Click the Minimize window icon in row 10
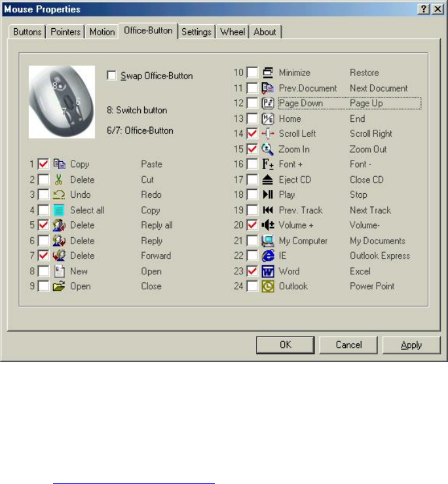Screen dimensions: 448x484 [x=268, y=72]
